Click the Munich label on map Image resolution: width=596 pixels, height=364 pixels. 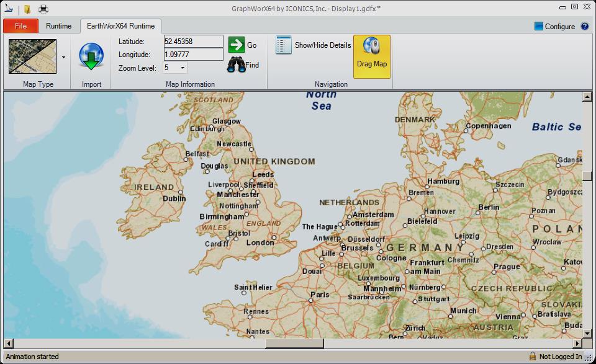click(x=463, y=311)
